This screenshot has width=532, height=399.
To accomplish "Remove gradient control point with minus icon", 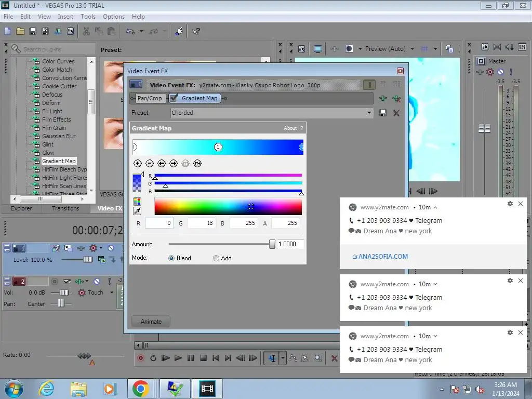I will (x=149, y=164).
